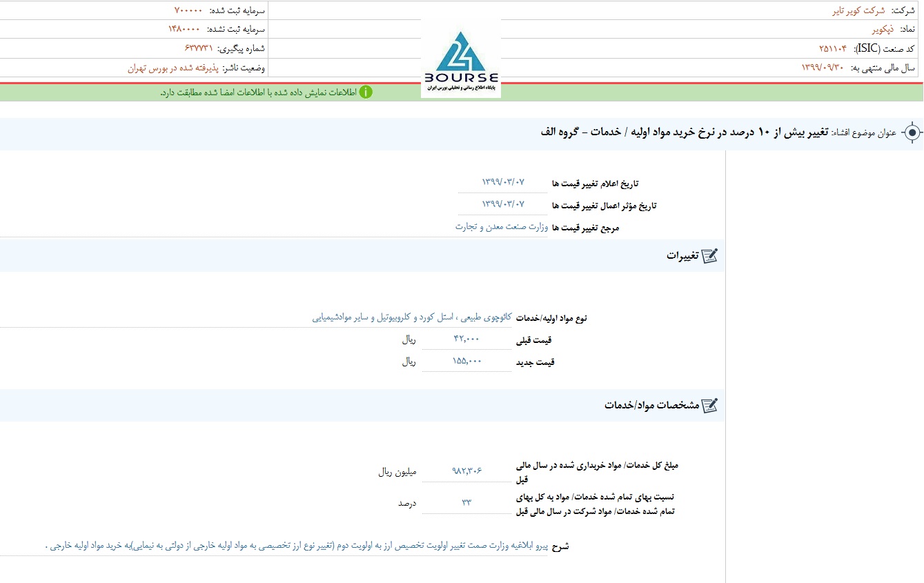Click the target icon beside disclosure title

(912, 132)
